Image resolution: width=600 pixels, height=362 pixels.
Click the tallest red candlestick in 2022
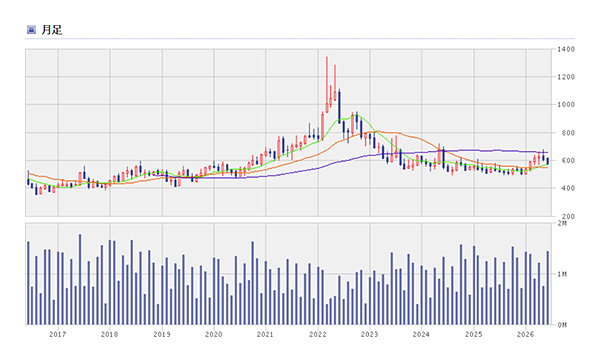(x=327, y=85)
